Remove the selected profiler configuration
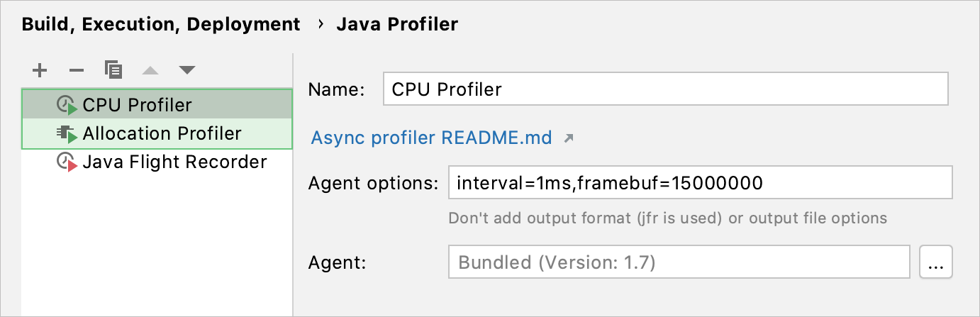Screen dimensions: 980x317 77,69
